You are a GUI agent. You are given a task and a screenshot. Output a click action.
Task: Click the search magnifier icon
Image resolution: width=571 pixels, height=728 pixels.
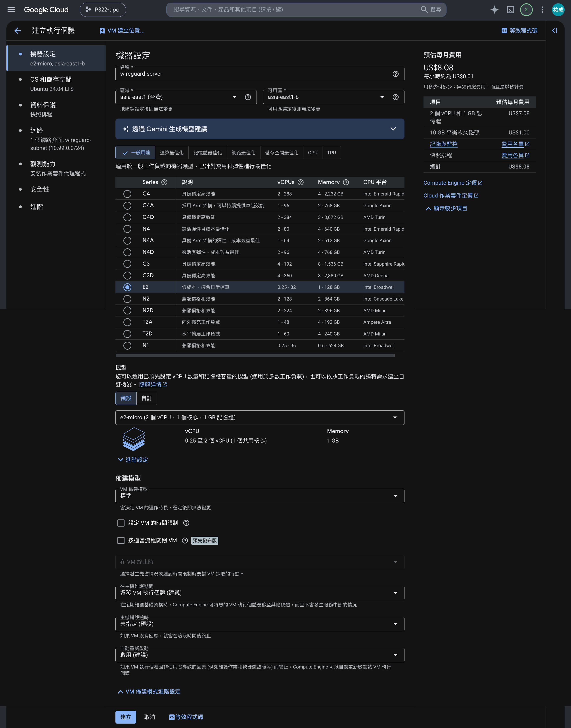coord(424,10)
